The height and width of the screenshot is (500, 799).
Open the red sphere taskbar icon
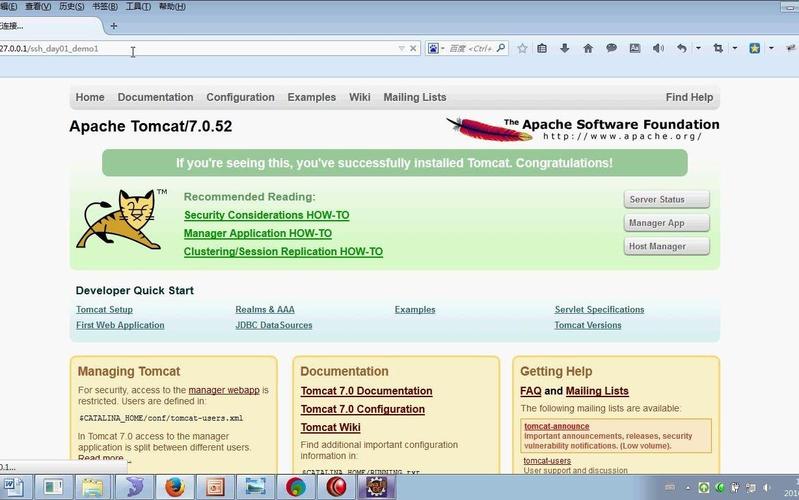point(336,487)
